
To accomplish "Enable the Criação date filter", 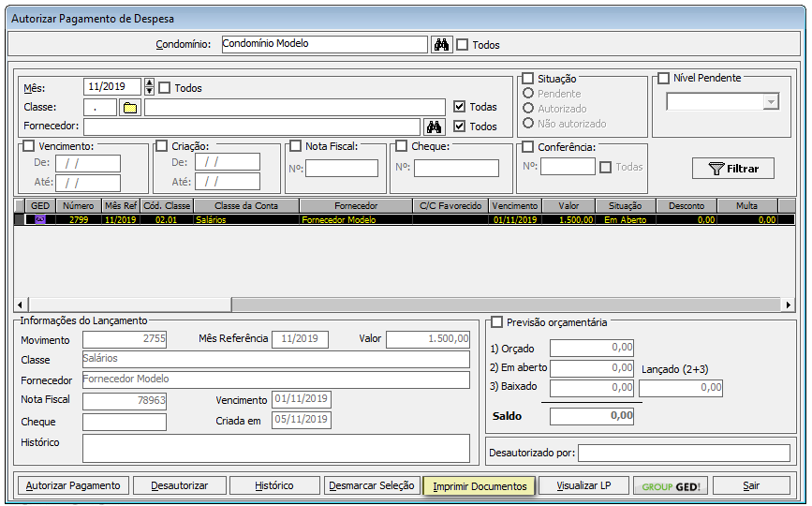I will coord(162,146).
